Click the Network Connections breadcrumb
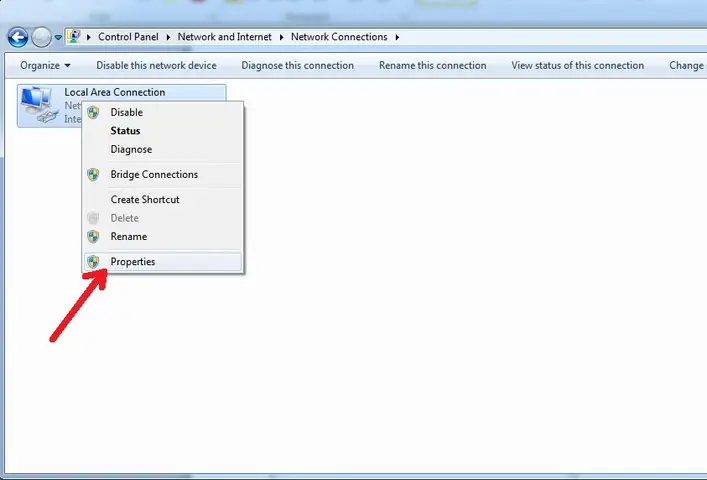 pos(339,37)
